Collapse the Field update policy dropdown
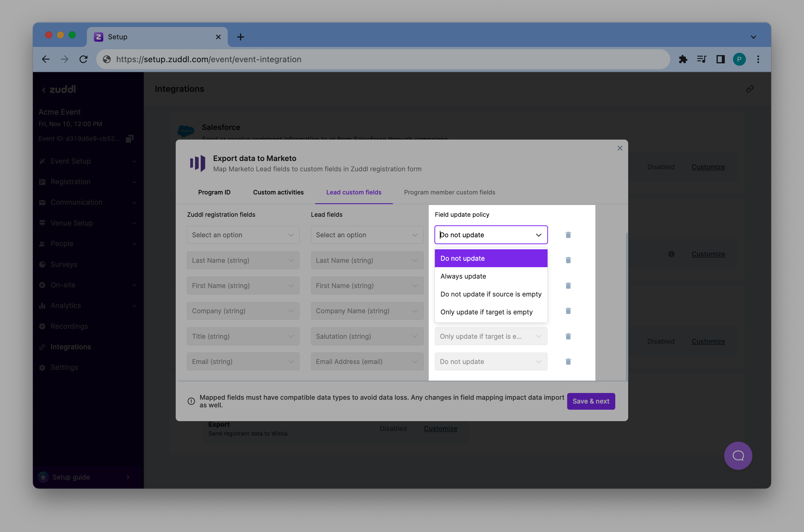This screenshot has height=532, width=804. point(538,235)
